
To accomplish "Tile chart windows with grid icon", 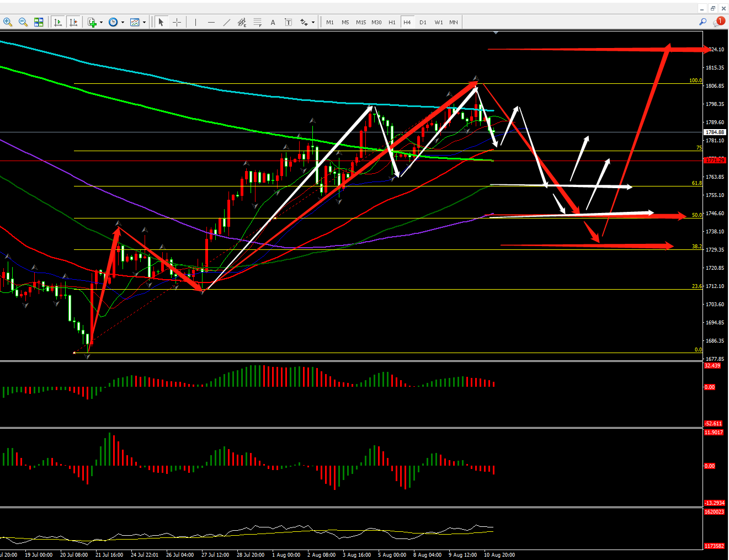I will 39,22.
